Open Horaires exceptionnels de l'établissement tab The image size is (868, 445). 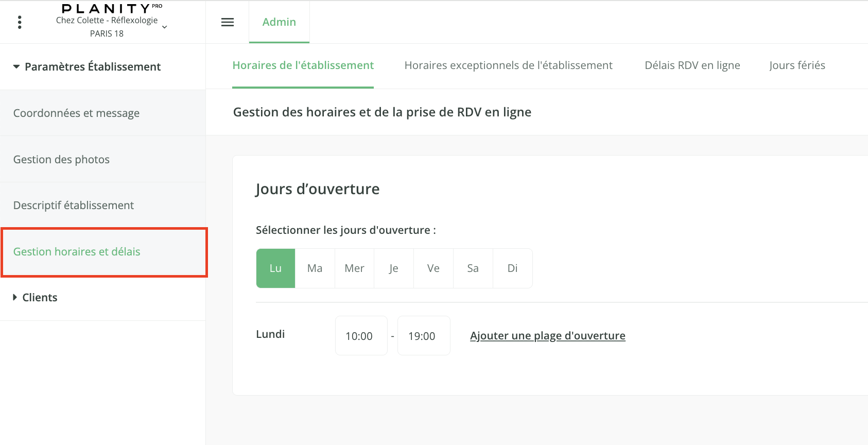[x=509, y=65]
